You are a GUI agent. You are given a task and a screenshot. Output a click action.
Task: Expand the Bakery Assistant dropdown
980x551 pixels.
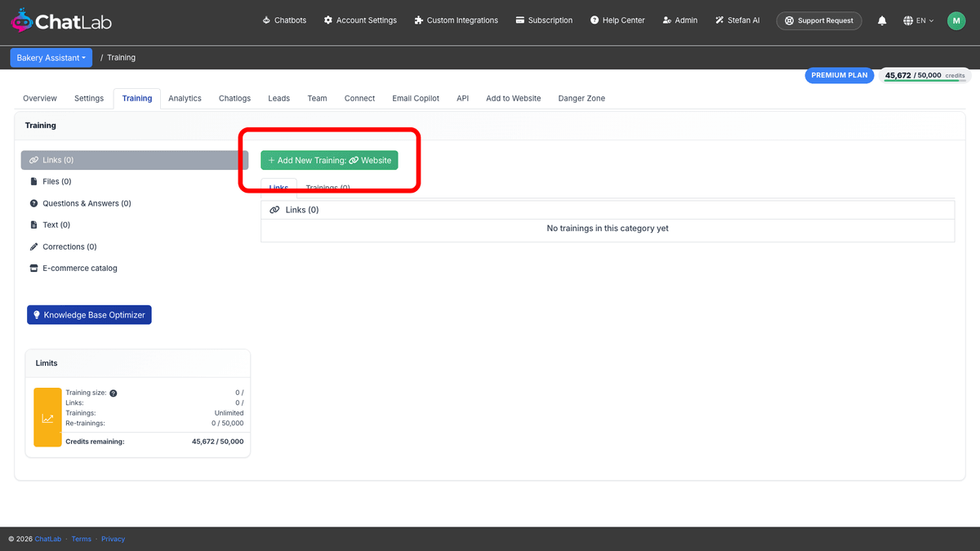click(51, 58)
